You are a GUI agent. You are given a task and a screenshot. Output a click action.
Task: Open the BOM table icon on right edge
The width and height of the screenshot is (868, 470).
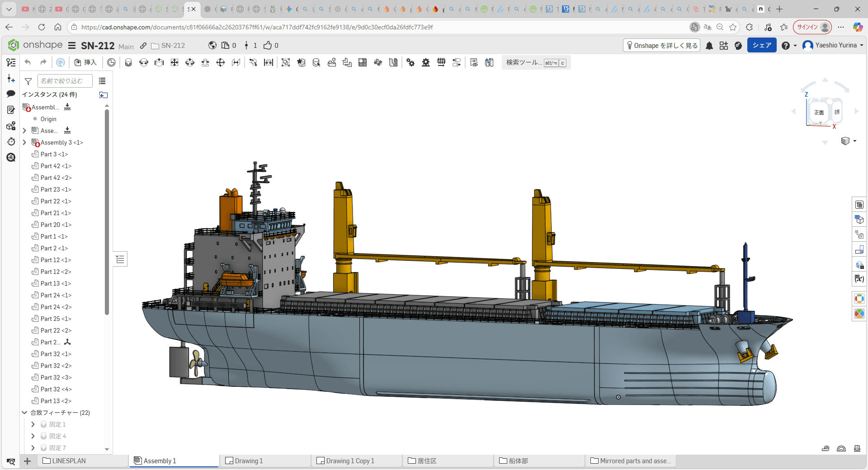pos(859,205)
